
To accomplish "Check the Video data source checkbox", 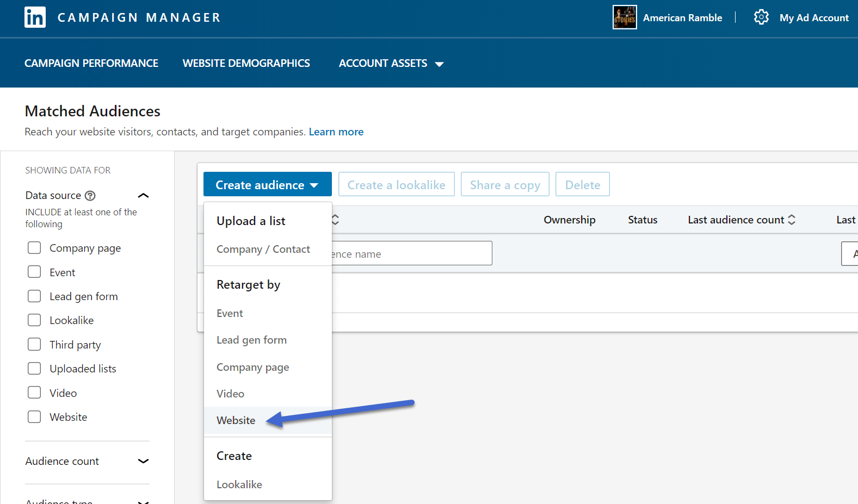I will [x=34, y=393].
